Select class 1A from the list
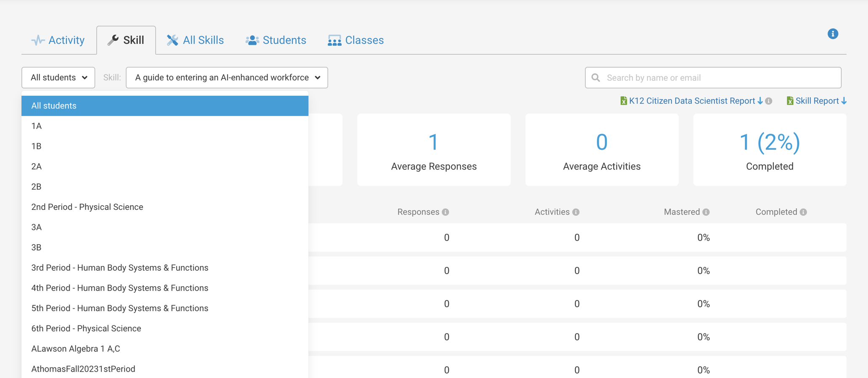The image size is (868, 378). (37, 126)
